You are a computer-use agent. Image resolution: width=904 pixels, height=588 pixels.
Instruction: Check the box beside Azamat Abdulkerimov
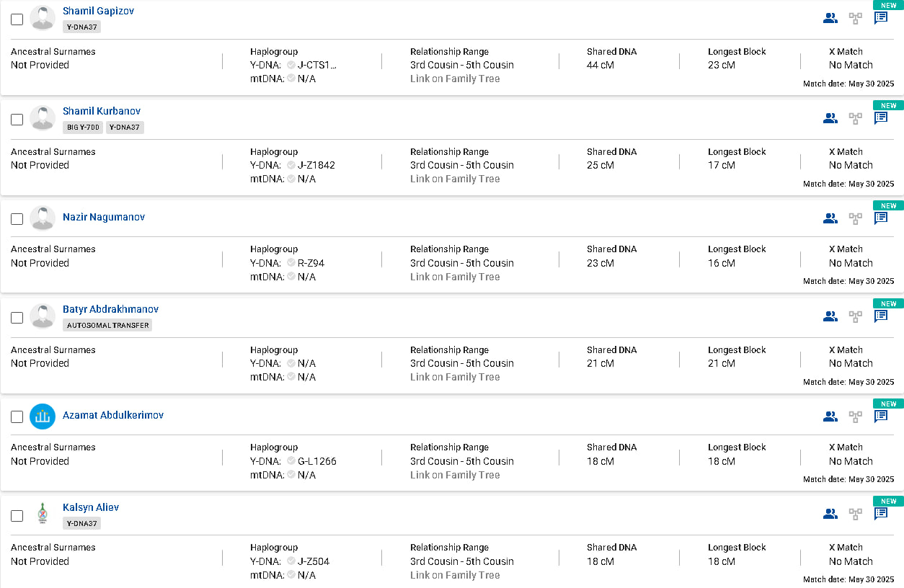click(x=17, y=416)
